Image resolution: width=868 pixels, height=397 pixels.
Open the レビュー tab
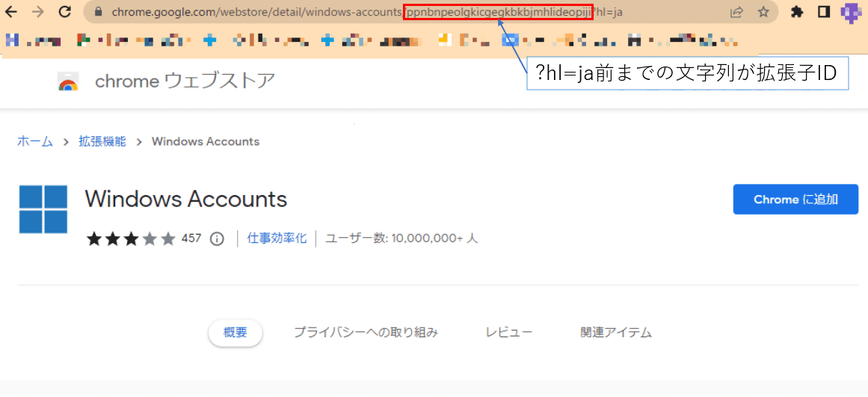[508, 332]
